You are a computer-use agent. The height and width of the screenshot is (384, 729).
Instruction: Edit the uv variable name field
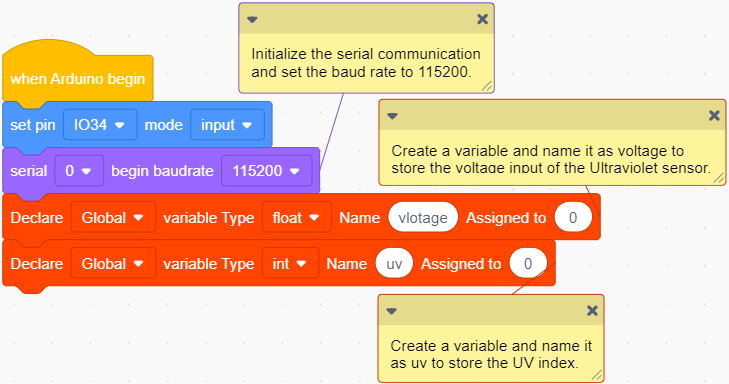(394, 264)
